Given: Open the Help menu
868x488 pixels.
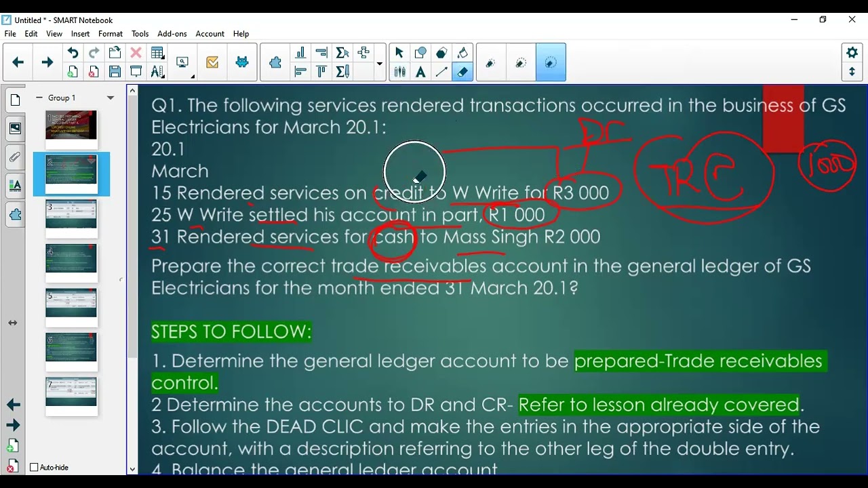Looking at the screenshot, I should tap(241, 34).
